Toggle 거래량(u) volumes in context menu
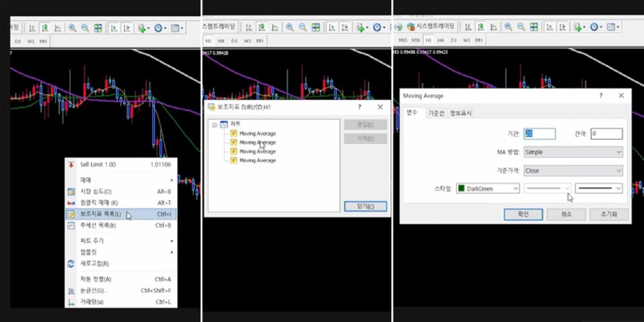 [x=122, y=302]
